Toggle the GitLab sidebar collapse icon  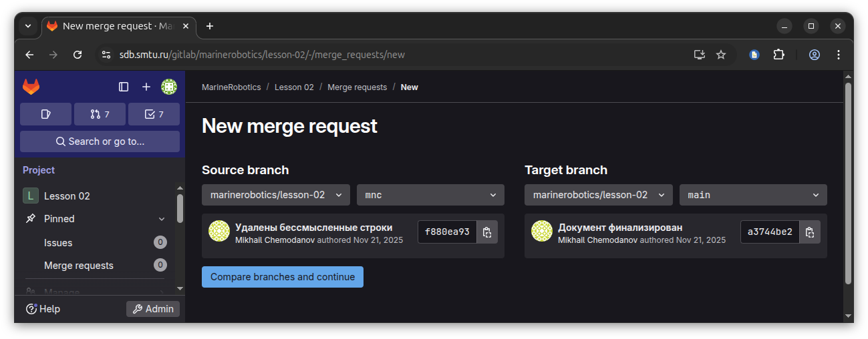(124, 87)
